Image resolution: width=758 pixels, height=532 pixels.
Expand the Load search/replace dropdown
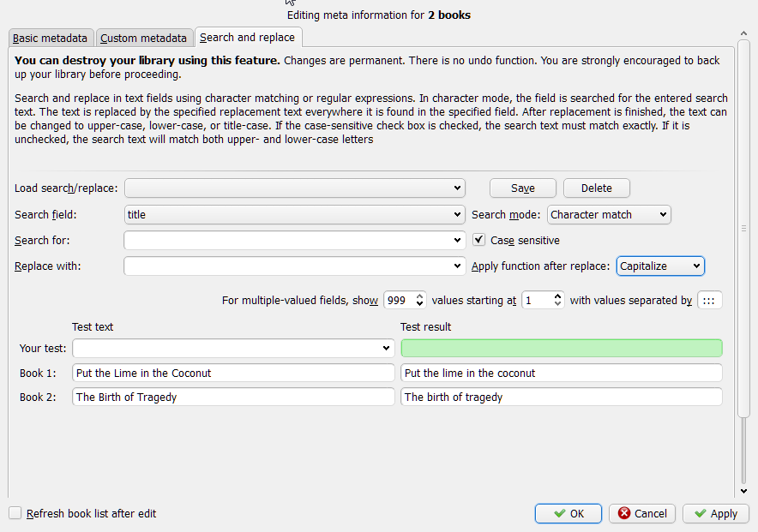tap(294, 188)
